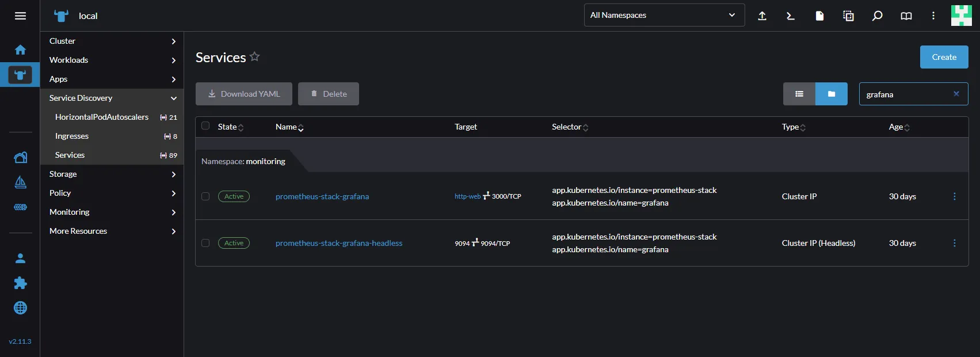
Task: Expand the Policy menu group
Action: pos(112,193)
